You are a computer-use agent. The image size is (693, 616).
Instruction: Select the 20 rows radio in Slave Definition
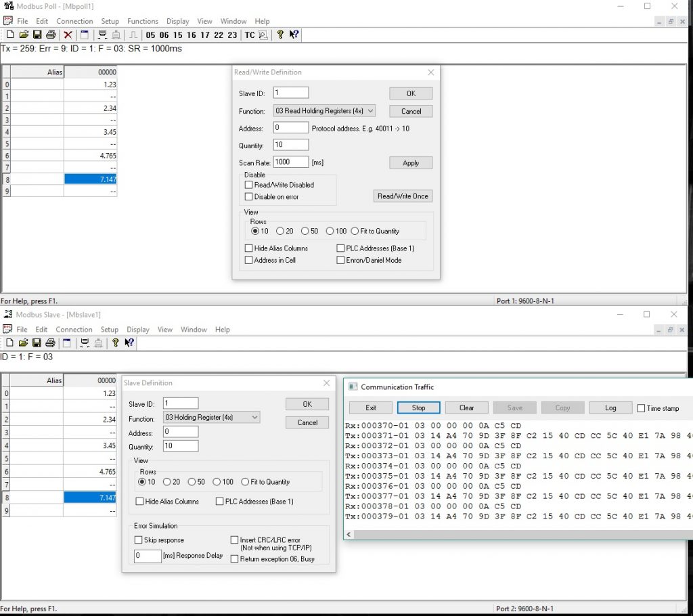tap(166, 482)
